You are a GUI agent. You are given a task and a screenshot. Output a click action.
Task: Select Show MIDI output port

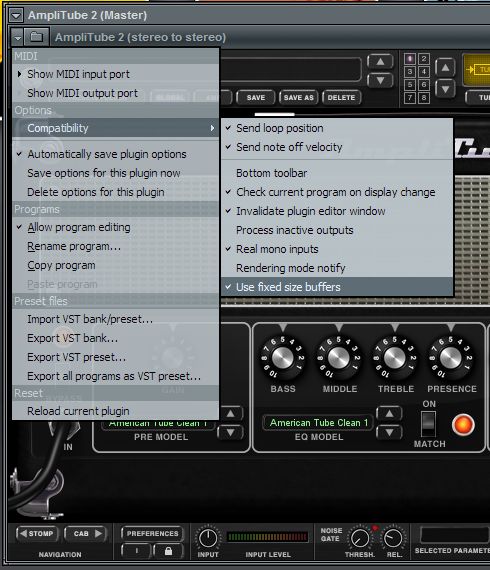tap(116, 93)
